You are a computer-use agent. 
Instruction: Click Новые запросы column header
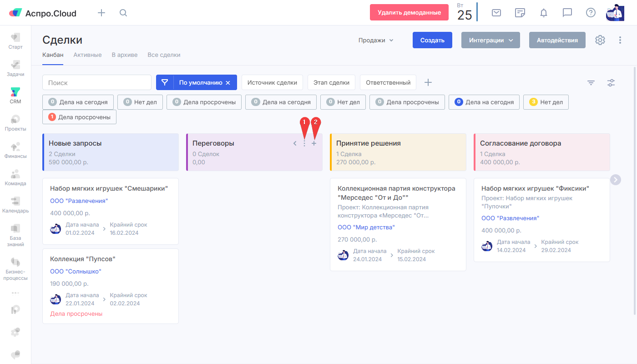click(x=111, y=152)
